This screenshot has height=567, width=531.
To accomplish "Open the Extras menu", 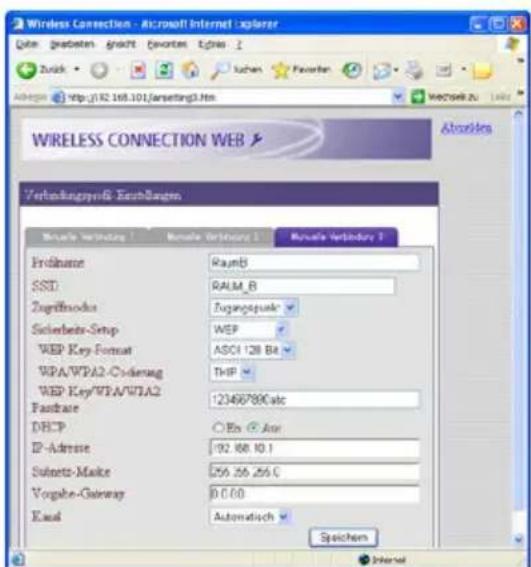I will (212, 44).
